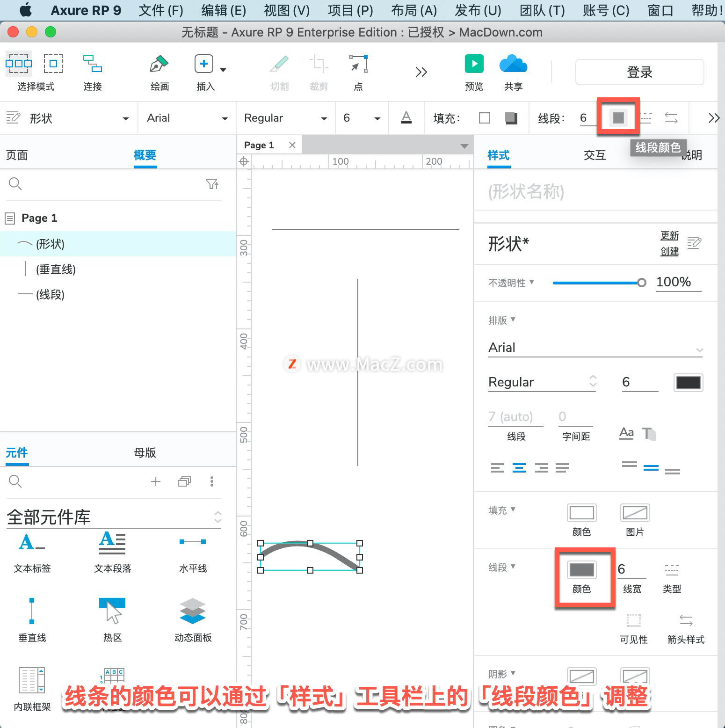
Task: Open library options three-dot menu
Action: [212, 481]
